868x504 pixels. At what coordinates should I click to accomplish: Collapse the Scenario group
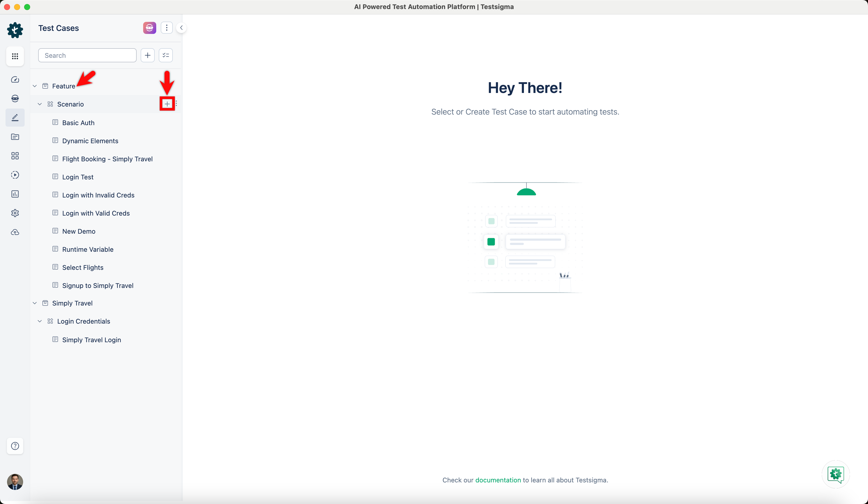point(40,104)
